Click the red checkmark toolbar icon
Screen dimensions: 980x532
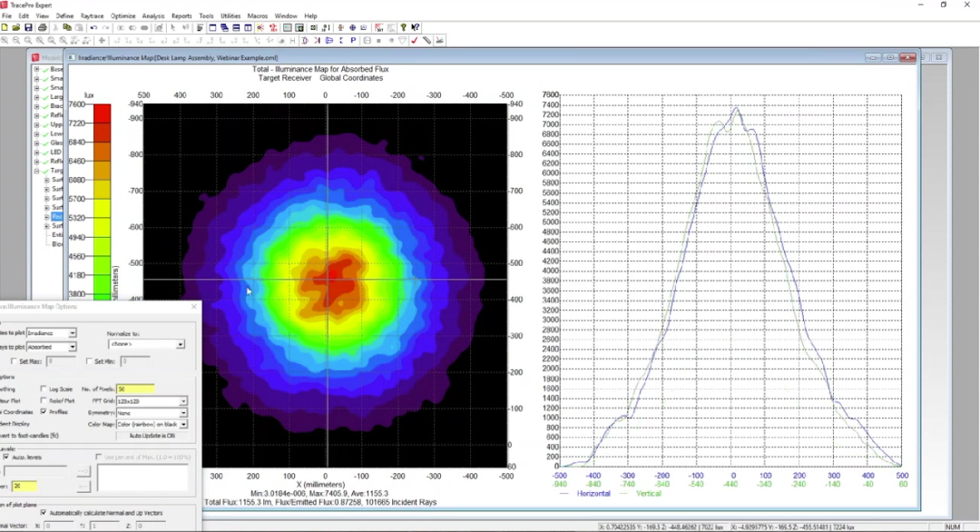[415, 40]
